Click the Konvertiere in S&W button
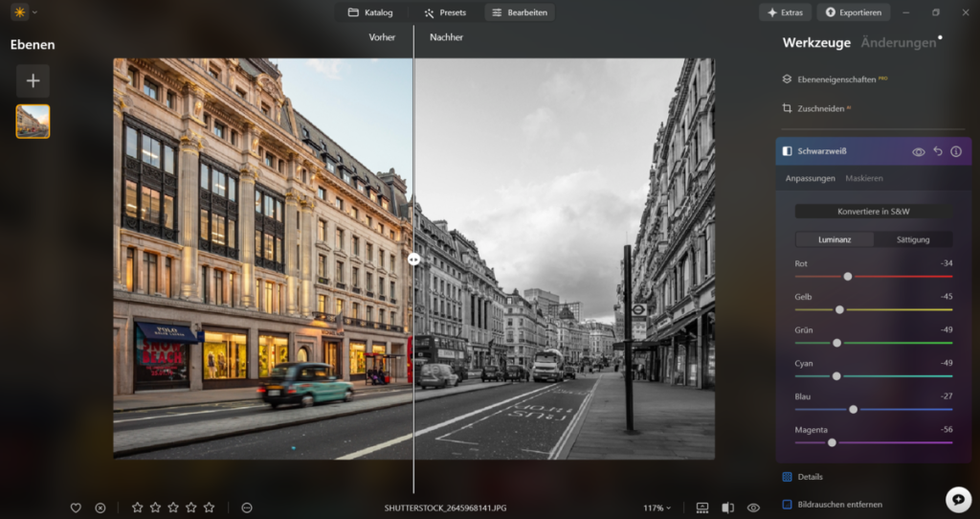The image size is (980, 519). tap(873, 212)
